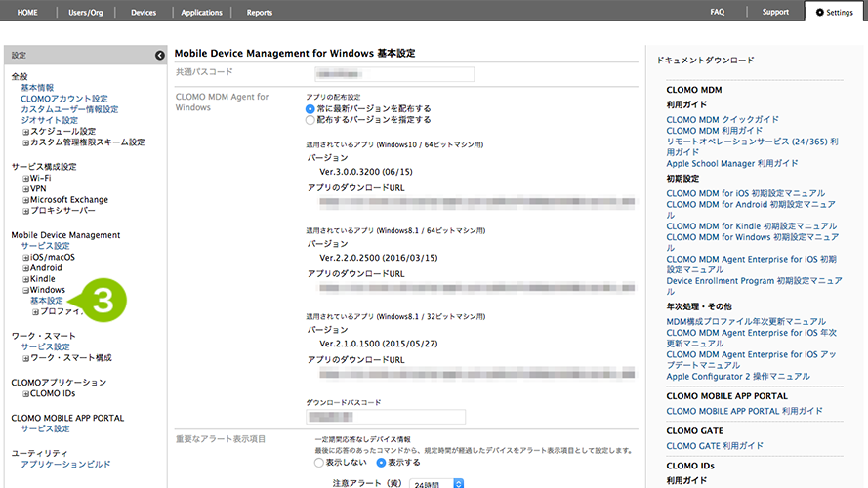868x488 pixels.
Task: Select 常に最新バージョンを配布する radio
Action: pyautogui.click(x=310, y=109)
